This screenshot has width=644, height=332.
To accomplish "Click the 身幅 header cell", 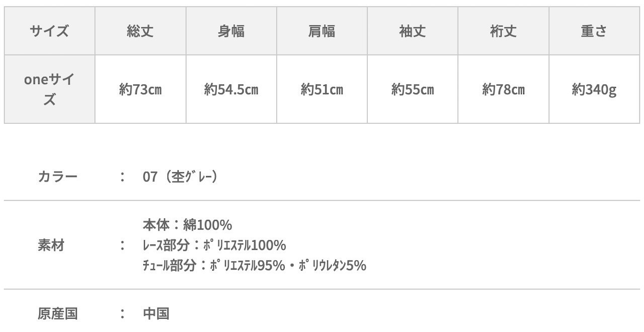I will coord(231,31).
